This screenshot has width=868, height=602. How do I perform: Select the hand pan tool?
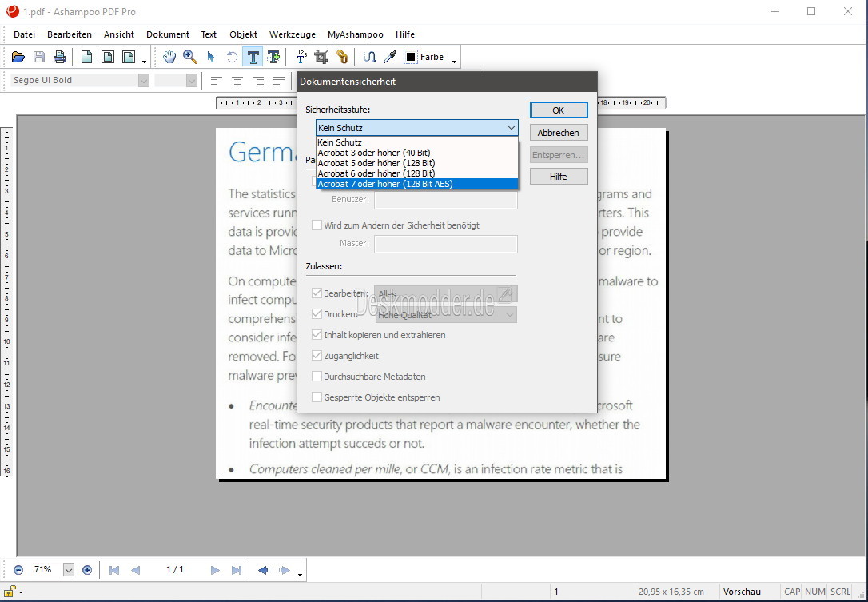click(169, 57)
